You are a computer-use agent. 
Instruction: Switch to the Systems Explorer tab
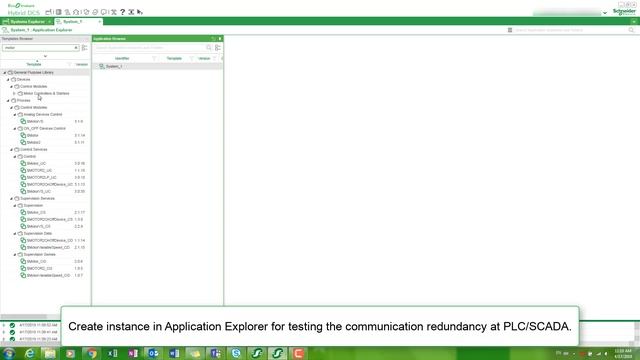coord(27,22)
